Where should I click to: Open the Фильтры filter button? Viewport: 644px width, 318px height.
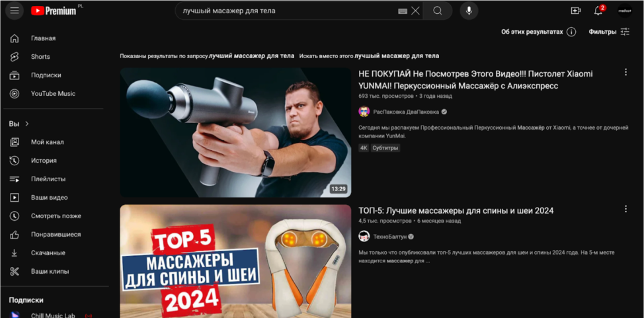coord(609,32)
